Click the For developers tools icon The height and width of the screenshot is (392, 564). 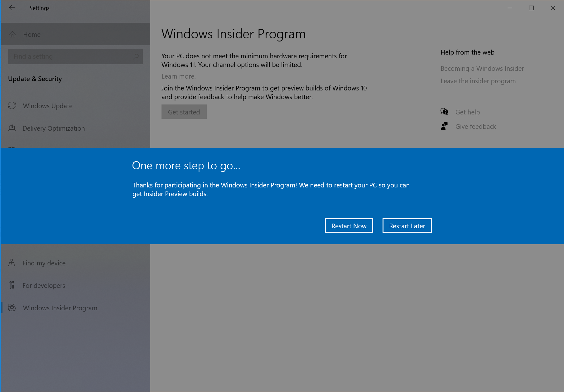pyautogui.click(x=12, y=285)
